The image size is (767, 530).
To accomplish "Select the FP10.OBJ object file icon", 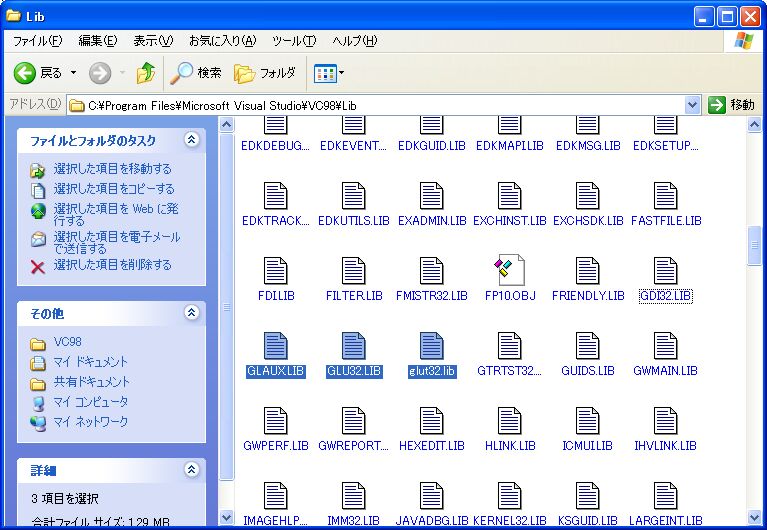I will tap(509, 270).
